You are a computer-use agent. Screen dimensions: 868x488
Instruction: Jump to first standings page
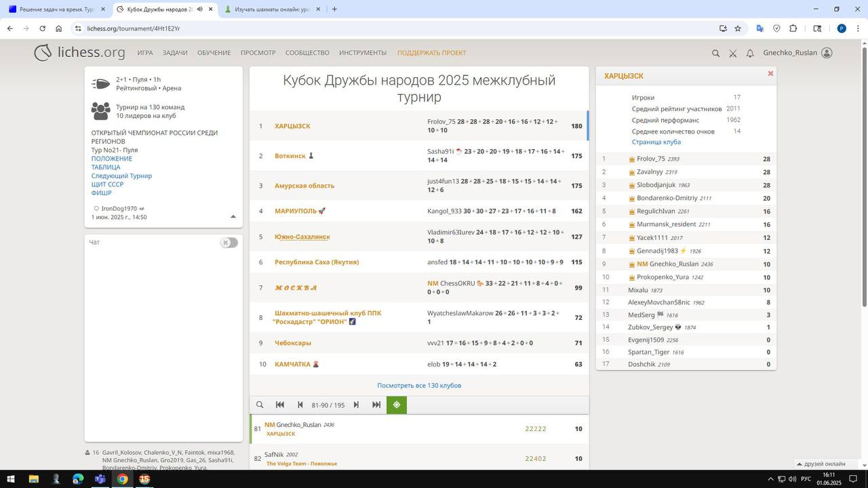(280, 405)
